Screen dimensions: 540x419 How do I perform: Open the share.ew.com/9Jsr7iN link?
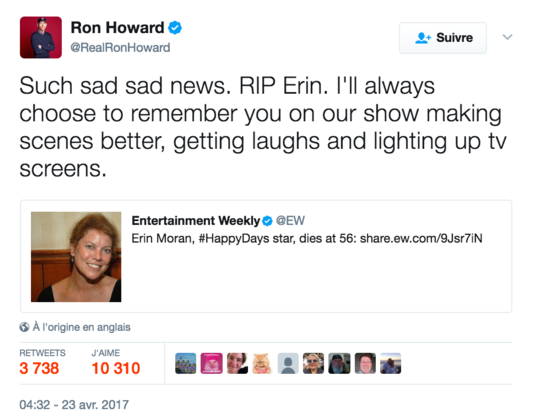pos(421,238)
